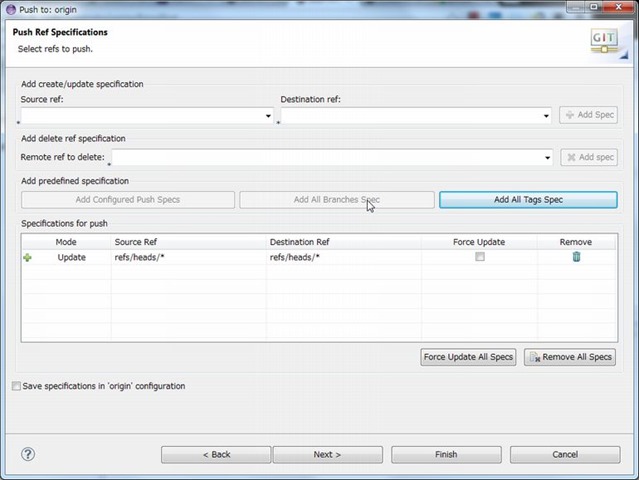Return to previous page with < Back

click(216, 454)
